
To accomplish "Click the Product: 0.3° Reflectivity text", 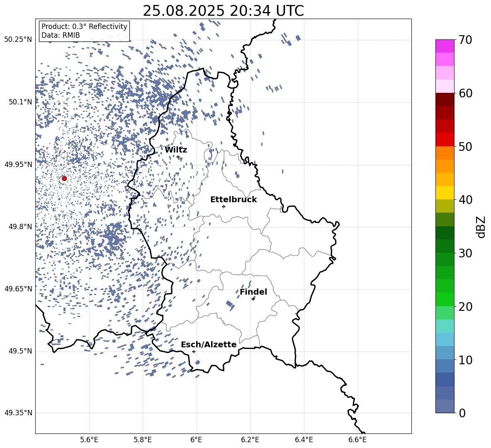I will (84, 27).
